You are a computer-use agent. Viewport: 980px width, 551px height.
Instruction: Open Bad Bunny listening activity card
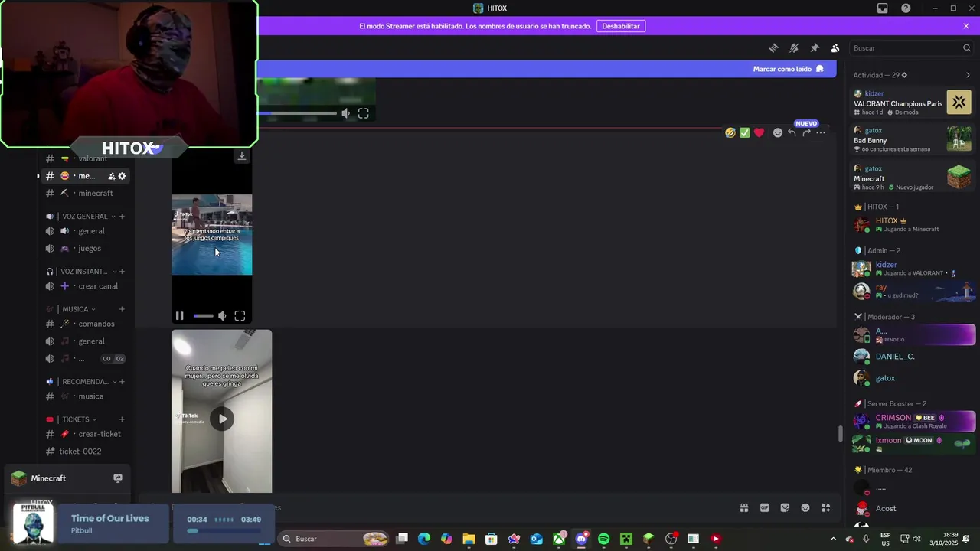point(912,140)
